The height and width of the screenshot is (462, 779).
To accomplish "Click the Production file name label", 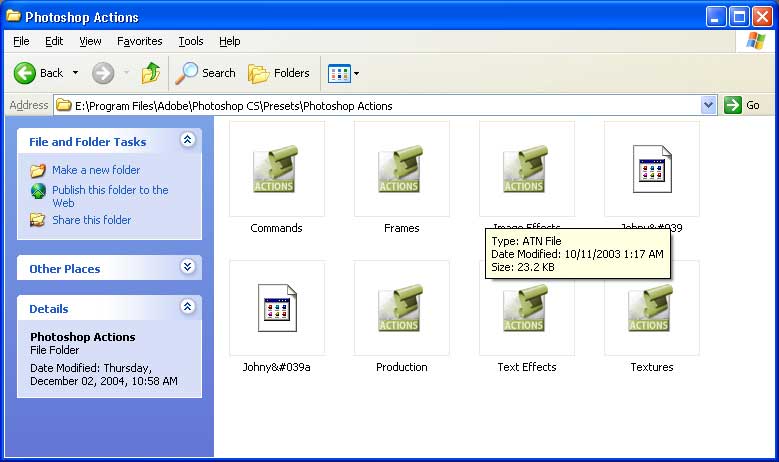I will click(x=401, y=367).
